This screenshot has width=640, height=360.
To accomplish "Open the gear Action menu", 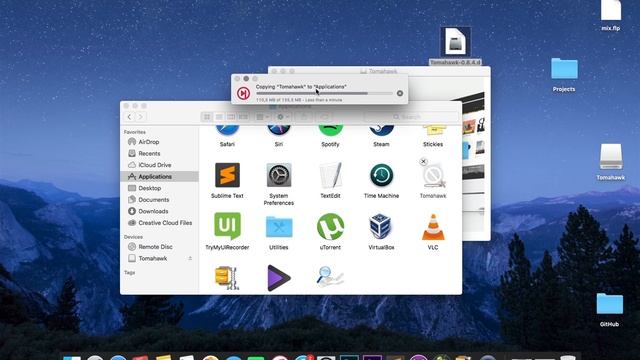I will (x=283, y=117).
